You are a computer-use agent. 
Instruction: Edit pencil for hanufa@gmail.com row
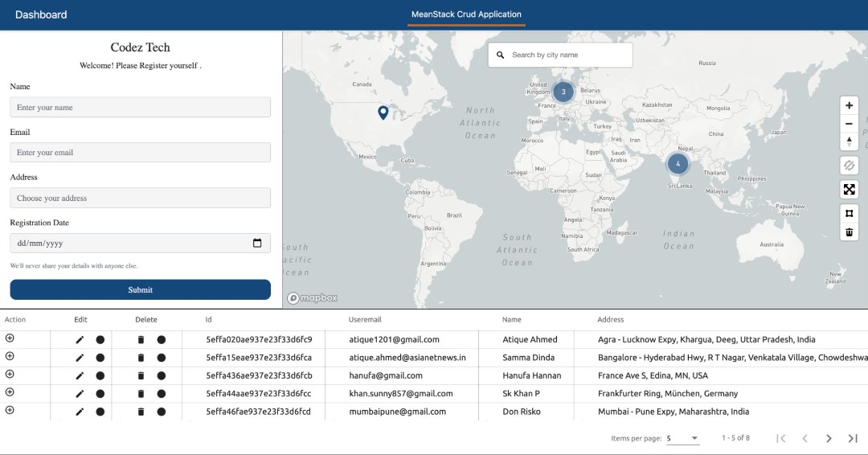tap(80, 376)
